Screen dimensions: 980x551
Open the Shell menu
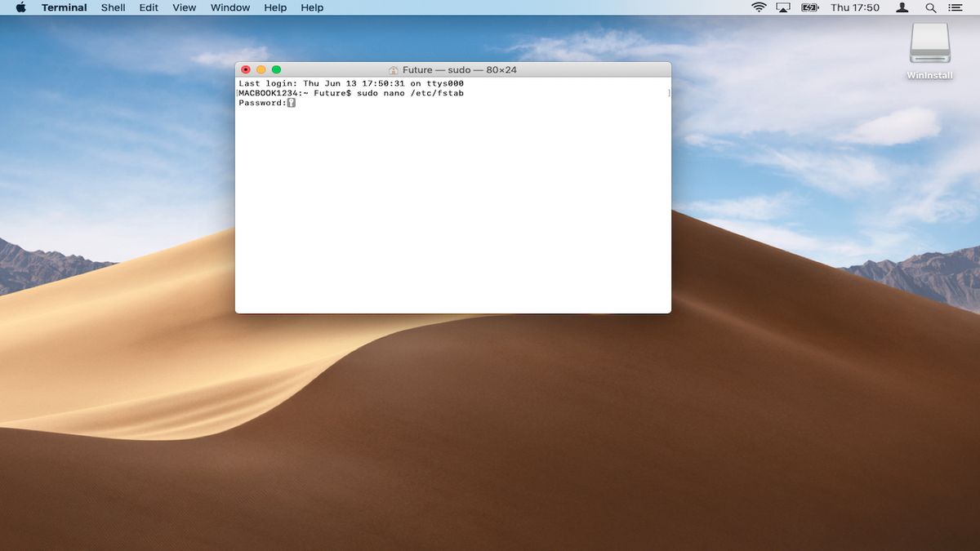[113, 7]
